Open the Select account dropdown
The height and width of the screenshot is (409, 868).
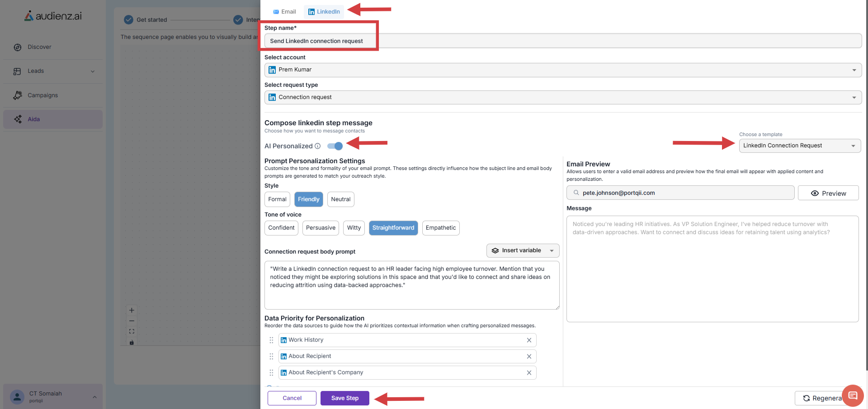[x=563, y=70]
